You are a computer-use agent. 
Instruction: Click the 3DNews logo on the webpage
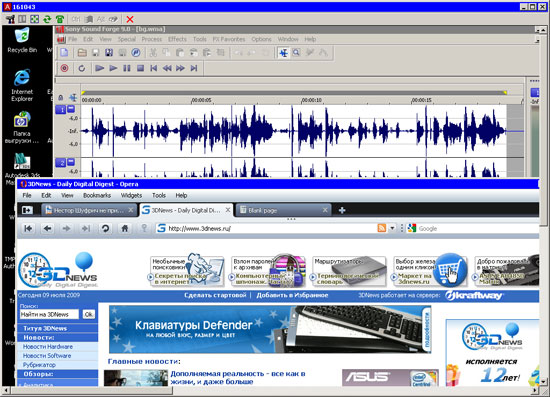58,270
